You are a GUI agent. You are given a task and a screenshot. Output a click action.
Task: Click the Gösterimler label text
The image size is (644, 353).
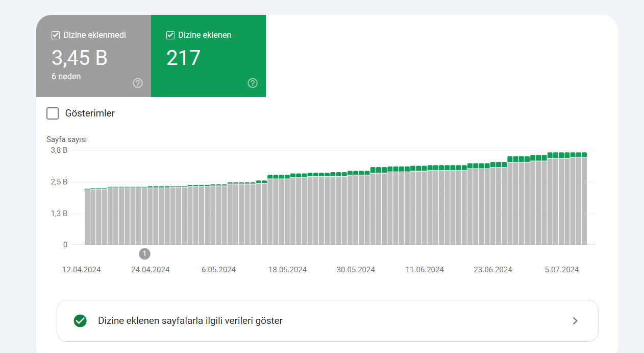click(x=90, y=113)
